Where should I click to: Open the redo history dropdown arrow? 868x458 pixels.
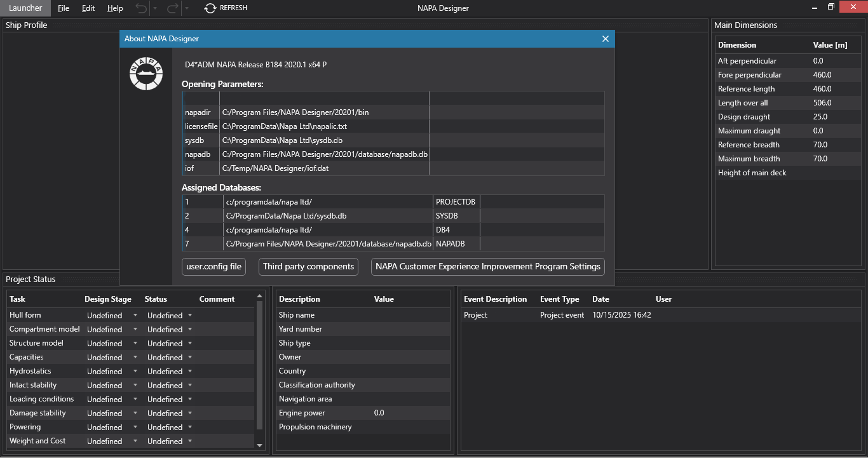click(x=186, y=8)
